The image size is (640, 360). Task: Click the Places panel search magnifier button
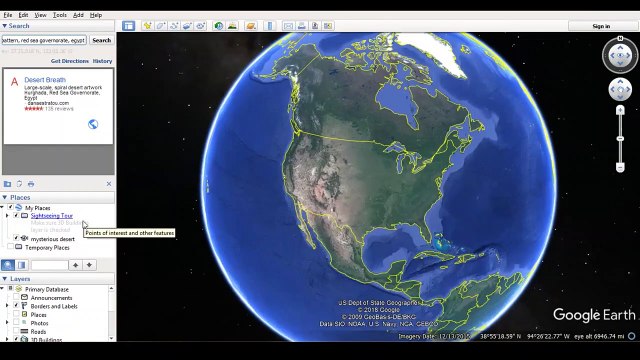[8, 265]
